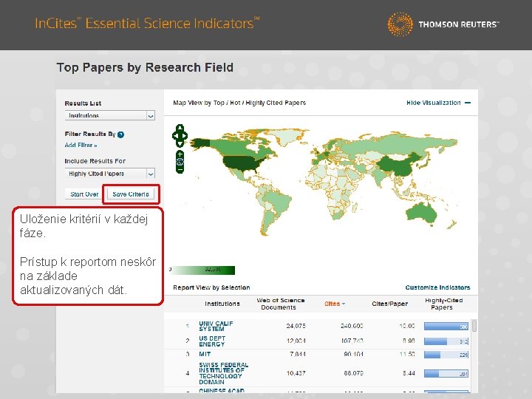Click the minus icon beside Hide Visualization
Viewport: 532px width, 399px height.
coord(468,103)
